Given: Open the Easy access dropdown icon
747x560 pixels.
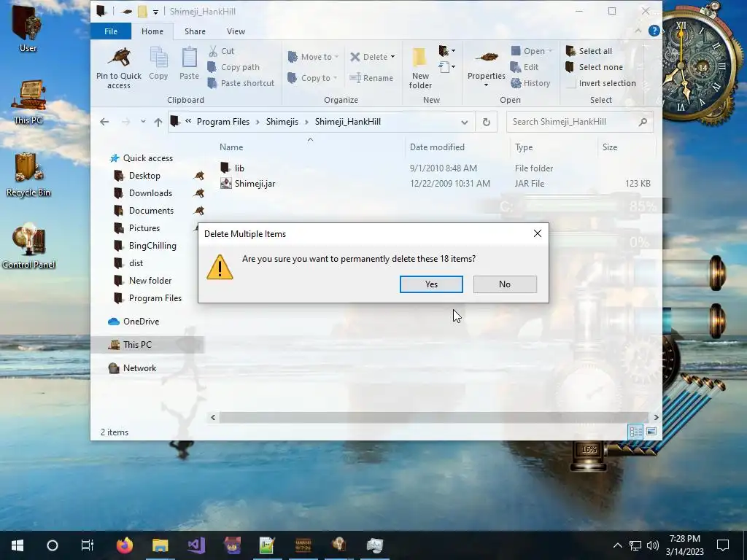Looking at the screenshot, I should coord(446,67).
